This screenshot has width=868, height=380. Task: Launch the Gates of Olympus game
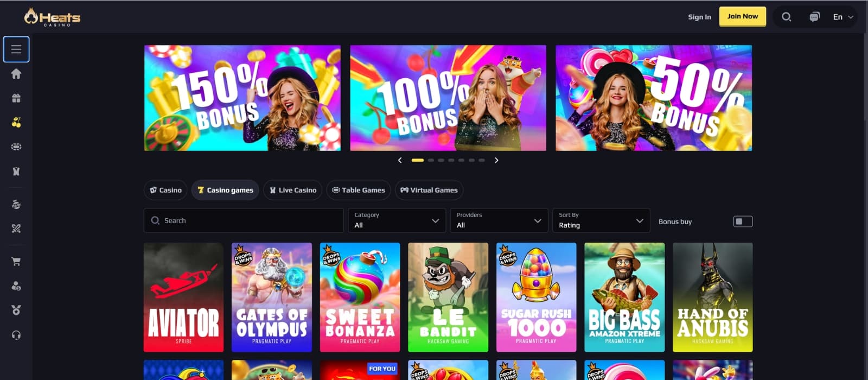[x=272, y=297]
